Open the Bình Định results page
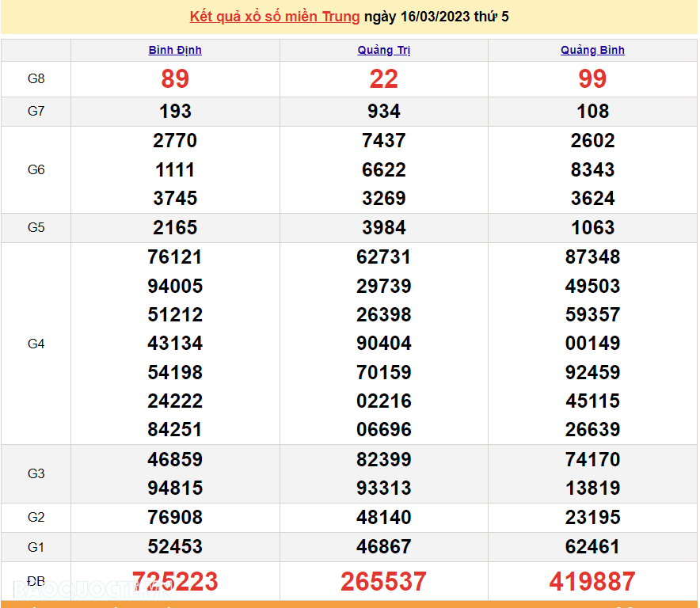The height and width of the screenshot is (608, 700). pyautogui.click(x=175, y=50)
